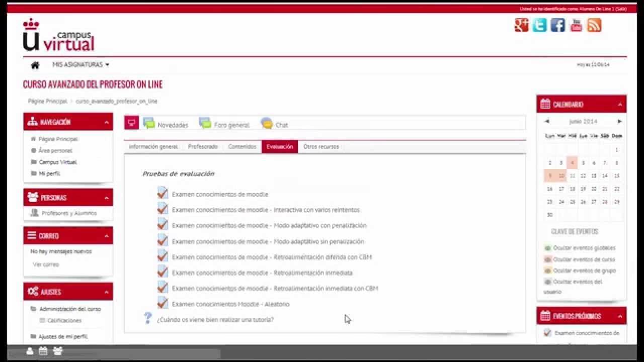Open curso_avanzado_profesor_on_line breadcrumb
This screenshot has width=644, height=362.
[116, 101]
